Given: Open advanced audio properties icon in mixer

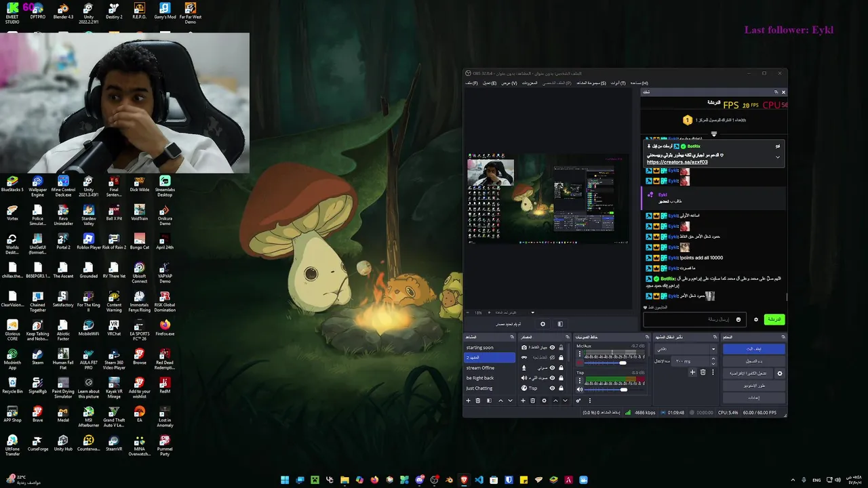Looking at the screenshot, I should pos(578,401).
